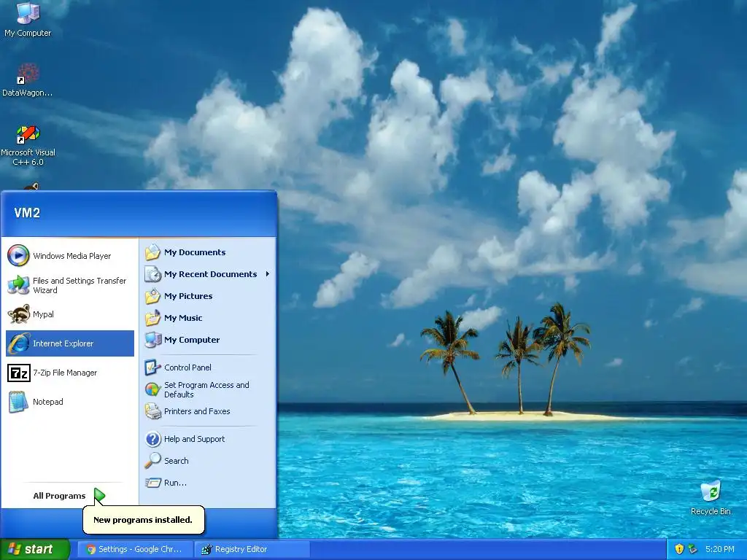
Task: Open the Run... dialog
Action: point(208,483)
